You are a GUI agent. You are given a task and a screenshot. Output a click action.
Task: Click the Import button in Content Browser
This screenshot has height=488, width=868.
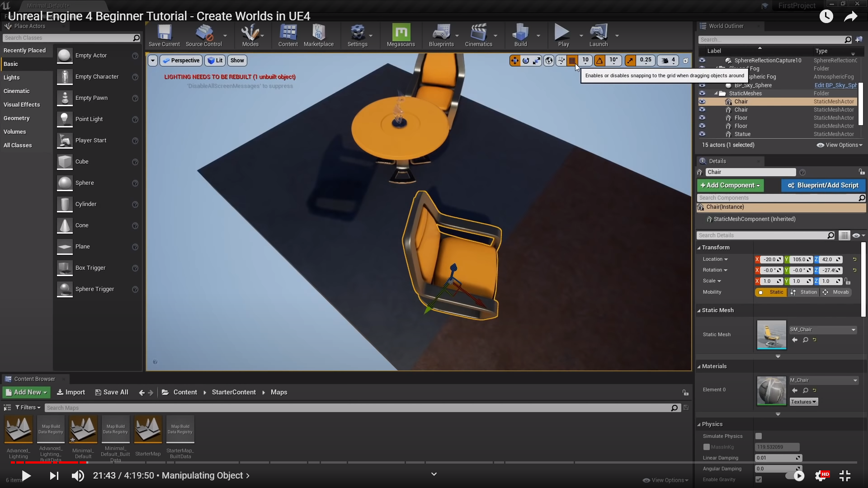tap(71, 392)
